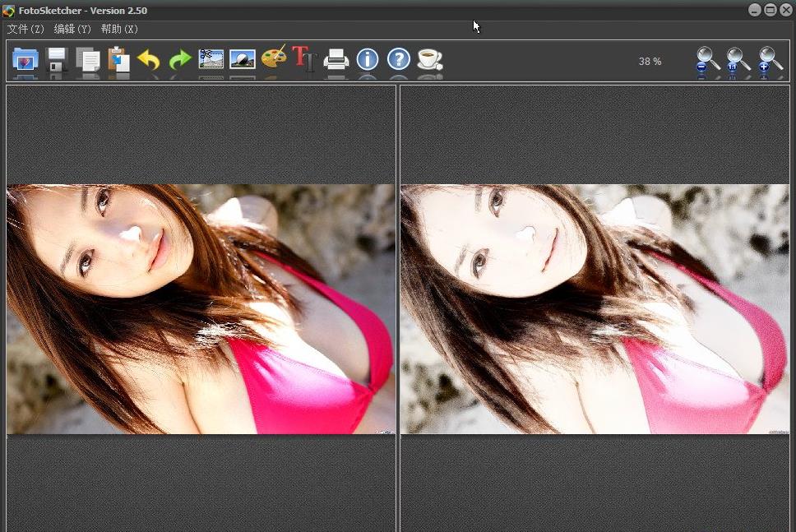Undo the last action with yellow arrow
The image size is (796, 532).
[149, 60]
